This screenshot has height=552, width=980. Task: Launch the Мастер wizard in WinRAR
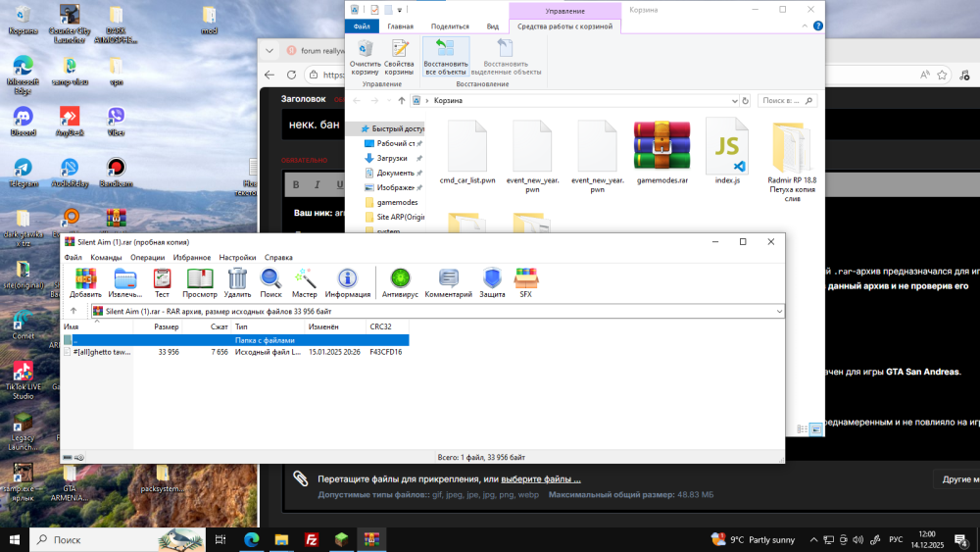(305, 283)
